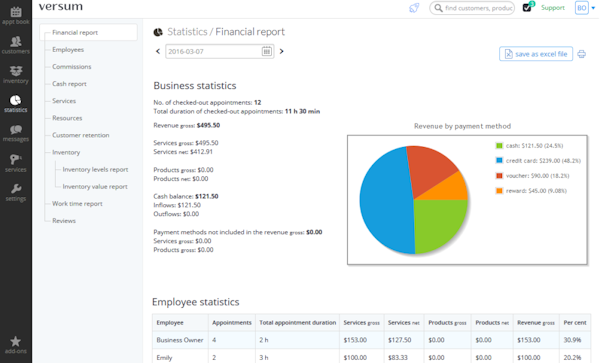
Task: Click the green cash legend swatch
Action: tap(499, 146)
